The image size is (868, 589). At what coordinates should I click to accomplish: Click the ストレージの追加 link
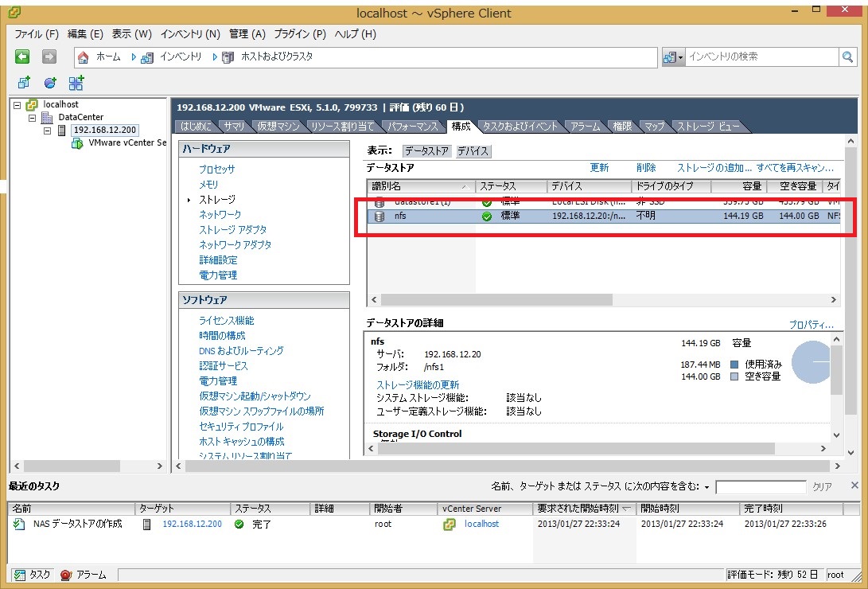[x=714, y=168]
